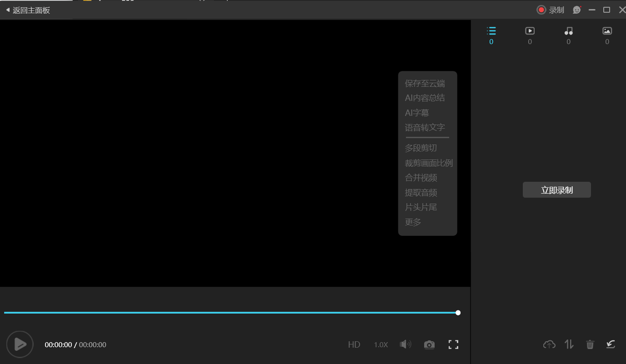The image size is (626, 364).
Task: Choose AI字幕 menu entry
Action: coord(417,113)
